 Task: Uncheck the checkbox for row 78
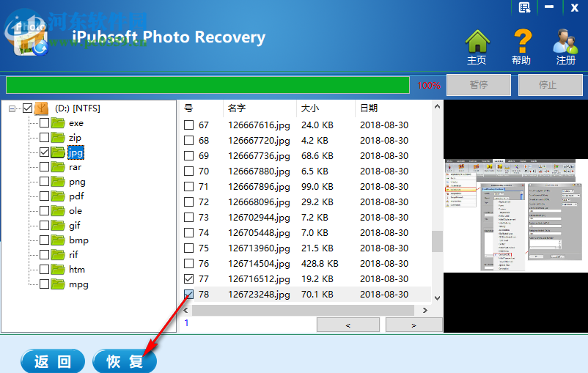[x=188, y=295]
